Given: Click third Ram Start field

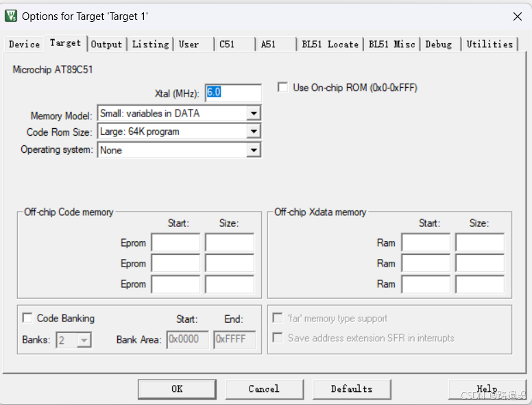Looking at the screenshot, I should tap(426, 284).
